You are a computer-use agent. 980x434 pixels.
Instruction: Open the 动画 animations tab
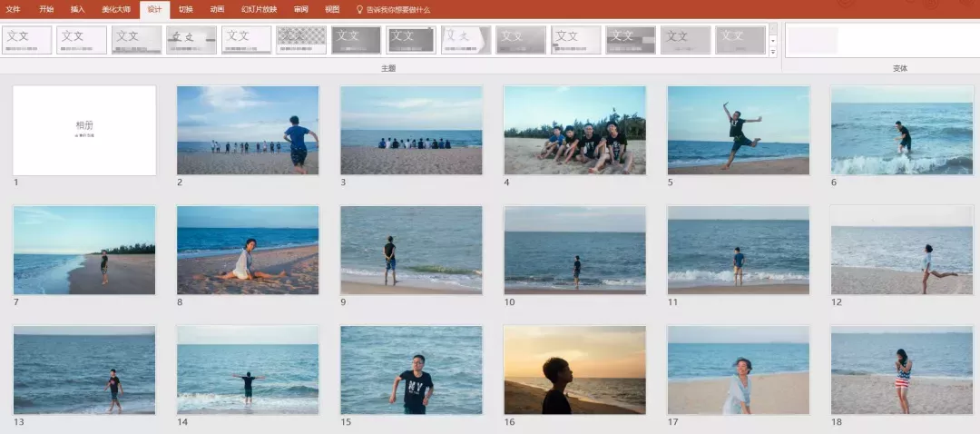217,9
